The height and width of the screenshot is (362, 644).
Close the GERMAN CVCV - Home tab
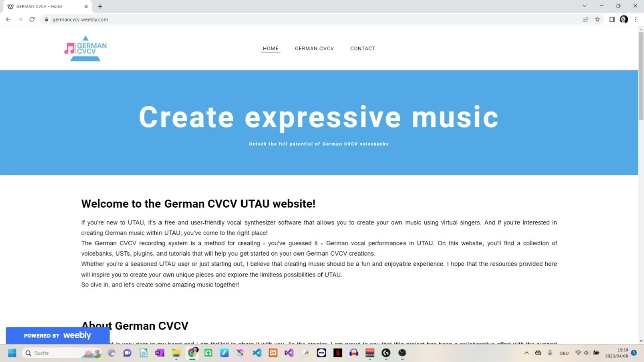click(86, 6)
